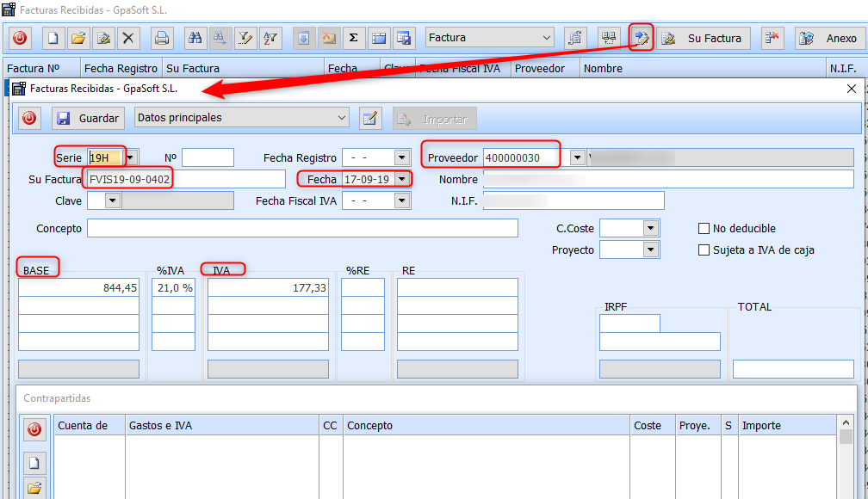
Task: Click red power icon in Contrapartidas panel
Action: coord(34,428)
